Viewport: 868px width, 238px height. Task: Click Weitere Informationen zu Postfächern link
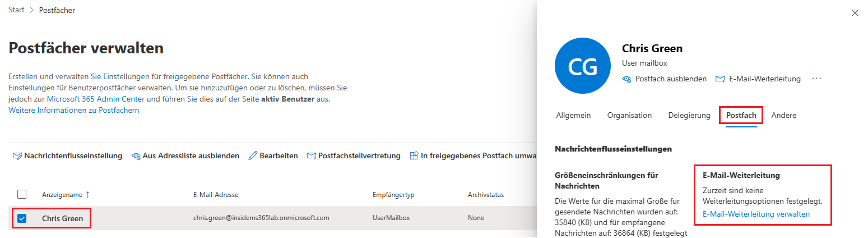[x=74, y=111]
